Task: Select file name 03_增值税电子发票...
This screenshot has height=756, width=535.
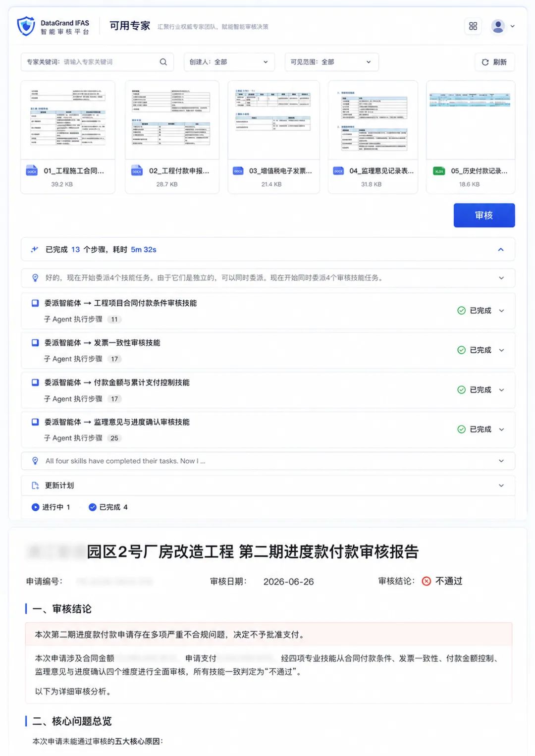Action: coord(280,171)
